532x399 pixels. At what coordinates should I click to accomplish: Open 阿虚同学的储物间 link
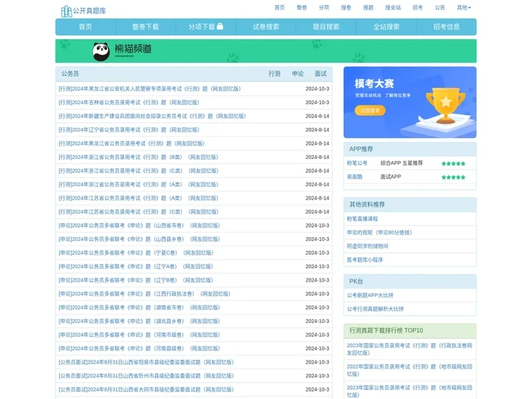point(367,246)
